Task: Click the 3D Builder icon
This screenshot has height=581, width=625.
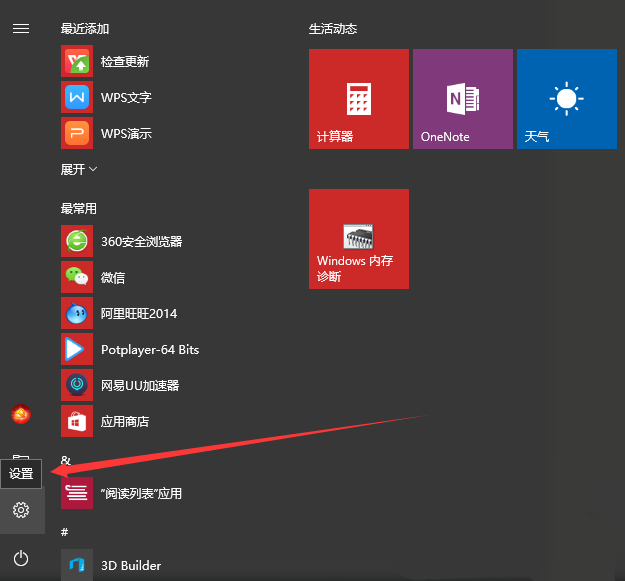Action: (77, 565)
